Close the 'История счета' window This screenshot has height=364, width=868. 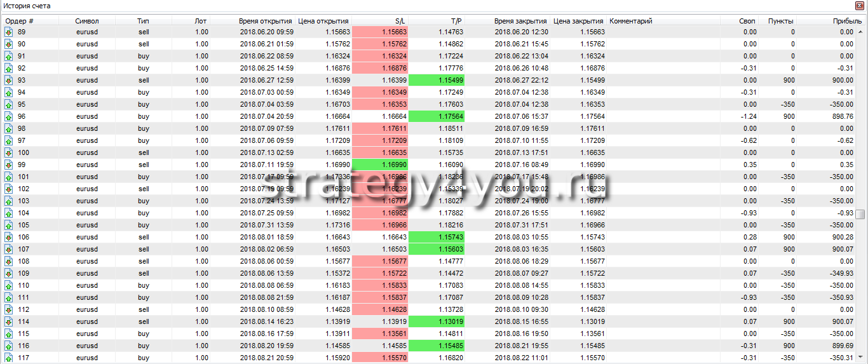(860, 6)
